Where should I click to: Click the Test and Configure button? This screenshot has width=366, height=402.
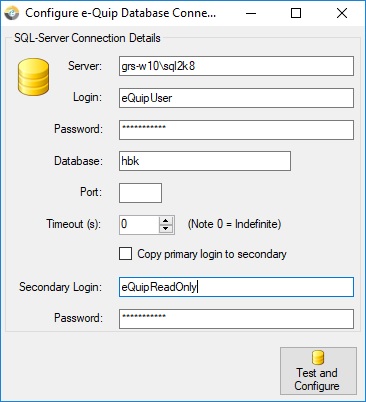(318, 371)
